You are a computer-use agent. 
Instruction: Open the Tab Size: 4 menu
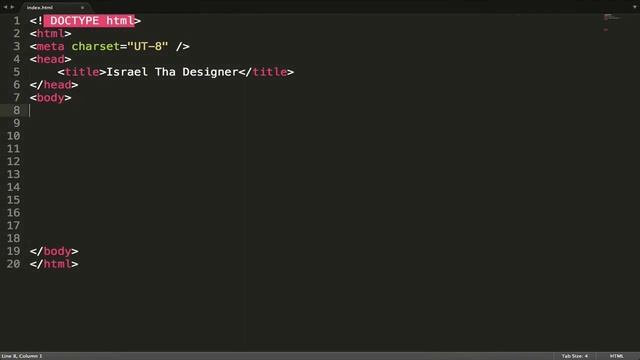coord(574,356)
